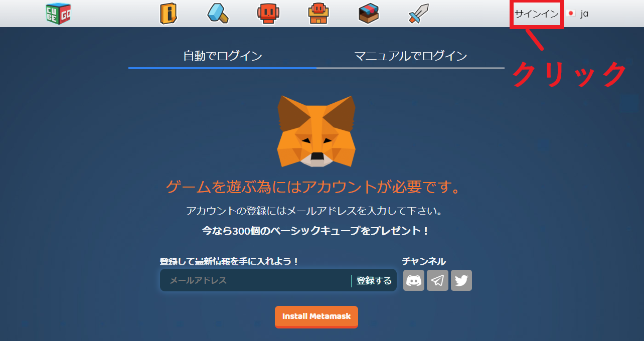Open the orange shop stall icon
This screenshot has height=341, width=644.
click(x=318, y=14)
